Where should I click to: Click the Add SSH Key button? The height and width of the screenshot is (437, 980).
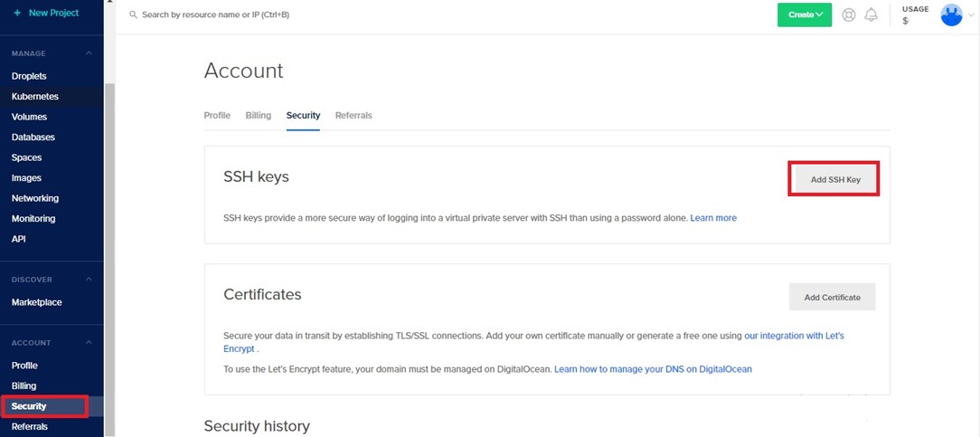tap(835, 179)
